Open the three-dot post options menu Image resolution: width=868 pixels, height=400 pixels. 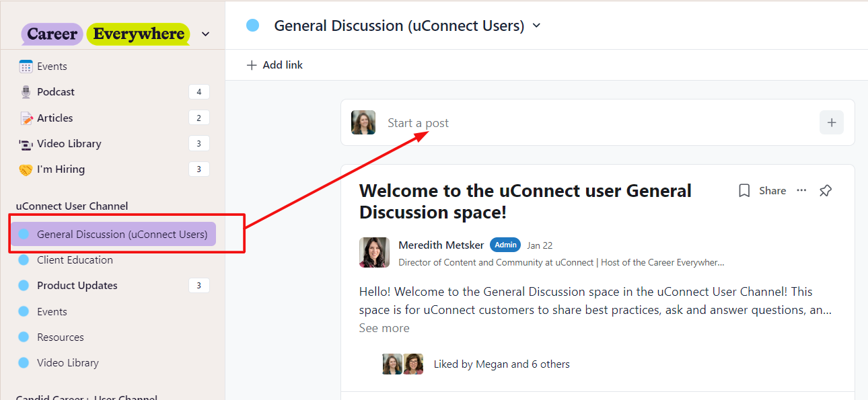pos(801,191)
